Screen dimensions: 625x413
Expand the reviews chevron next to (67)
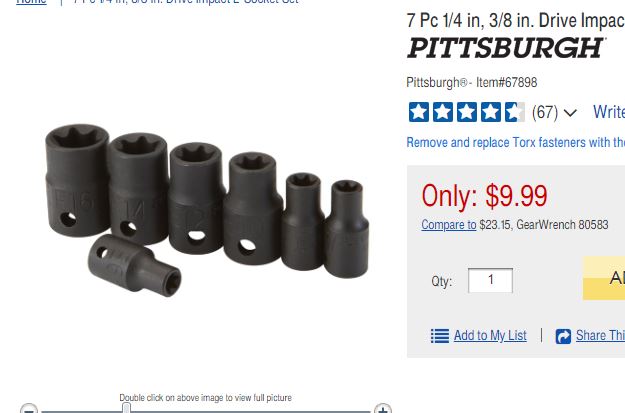(570, 113)
